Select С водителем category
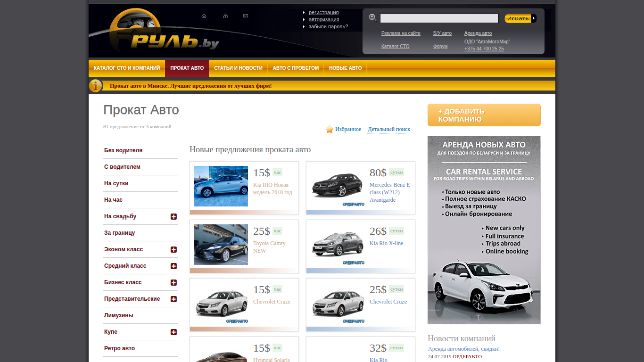Screen dimensions: 644x362 pos(122,167)
